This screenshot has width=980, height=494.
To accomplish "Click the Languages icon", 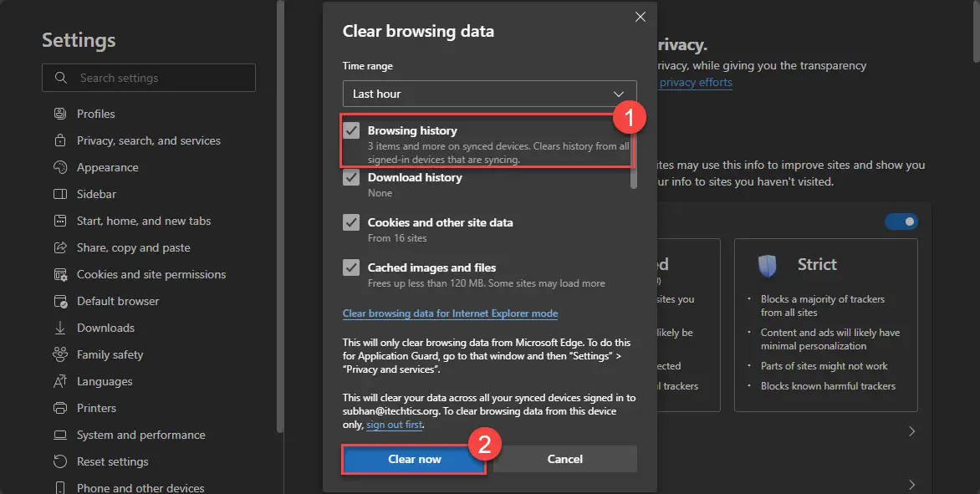I will pyautogui.click(x=59, y=381).
